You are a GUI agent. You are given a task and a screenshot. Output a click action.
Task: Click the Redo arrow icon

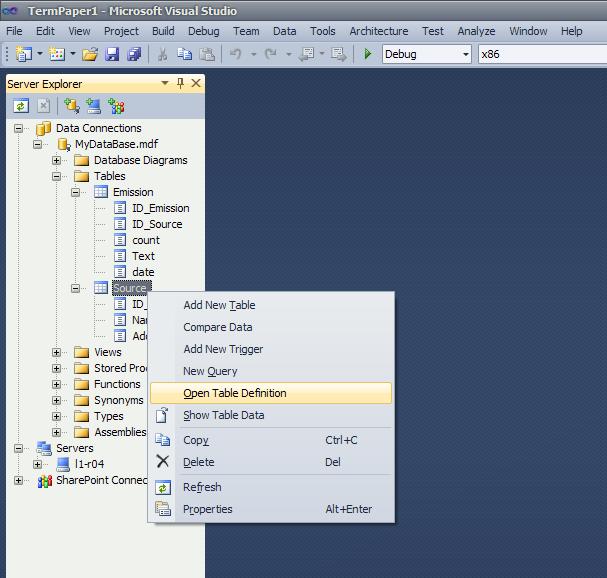coord(271,54)
